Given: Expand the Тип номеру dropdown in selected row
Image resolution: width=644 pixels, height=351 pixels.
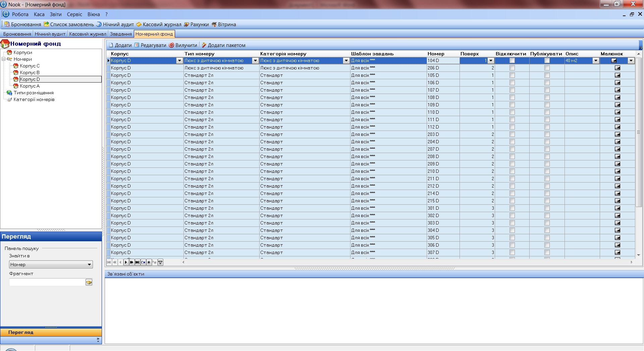Looking at the screenshot, I should tap(255, 61).
